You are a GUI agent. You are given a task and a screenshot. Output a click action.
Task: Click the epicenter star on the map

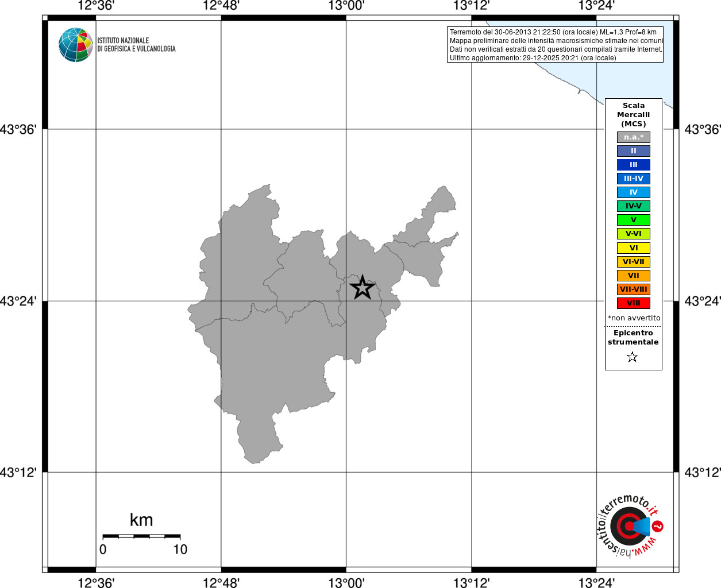point(362,287)
